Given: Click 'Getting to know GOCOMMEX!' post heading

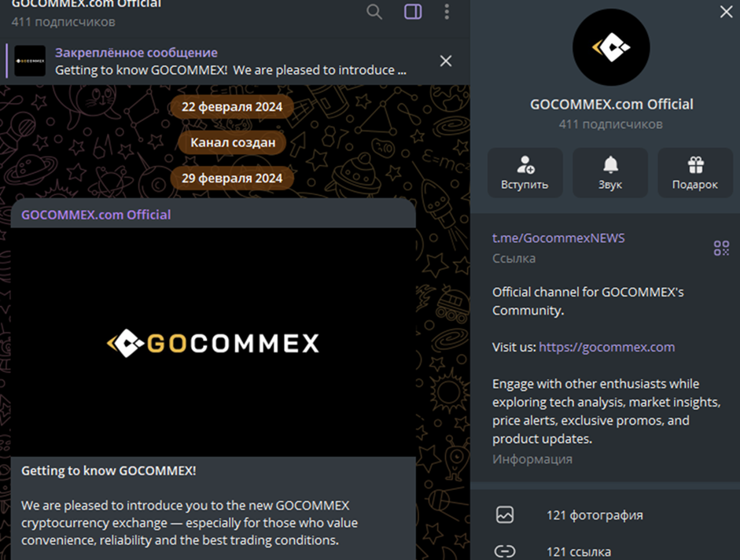Looking at the screenshot, I should (109, 471).
